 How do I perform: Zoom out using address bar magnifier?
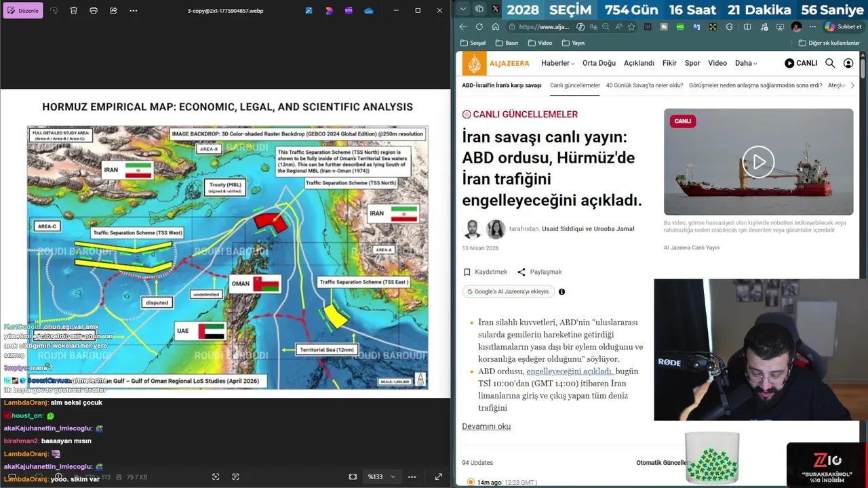pos(606,27)
